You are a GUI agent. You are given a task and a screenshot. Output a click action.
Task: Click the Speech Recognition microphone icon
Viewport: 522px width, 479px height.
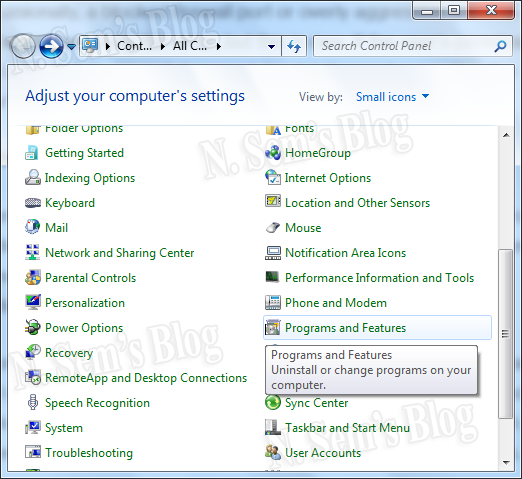[33, 403]
